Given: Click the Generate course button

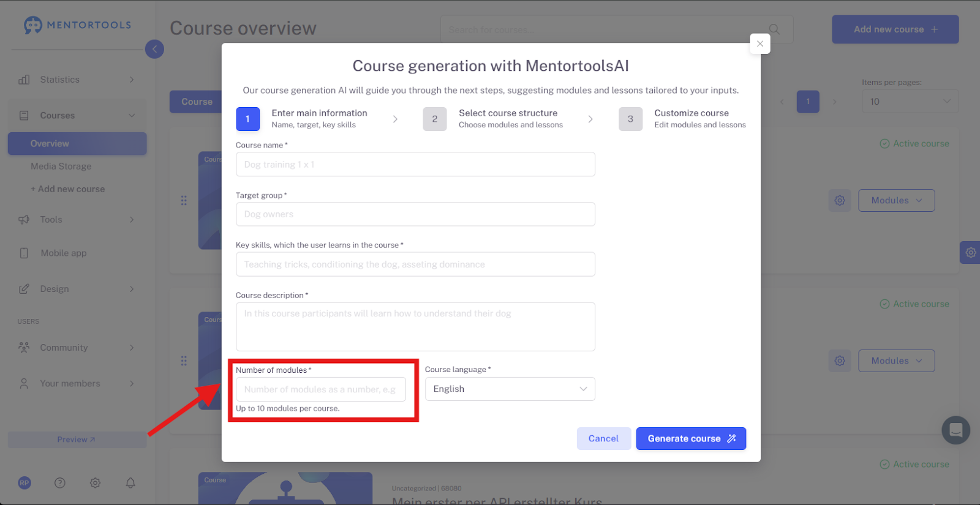Looking at the screenshot, I should click(691, 439).
